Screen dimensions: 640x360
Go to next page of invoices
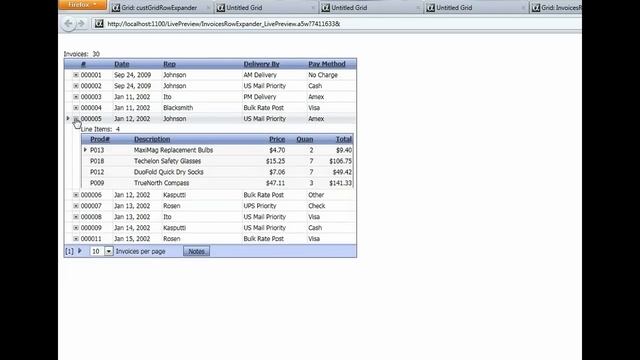pos(80,251)
